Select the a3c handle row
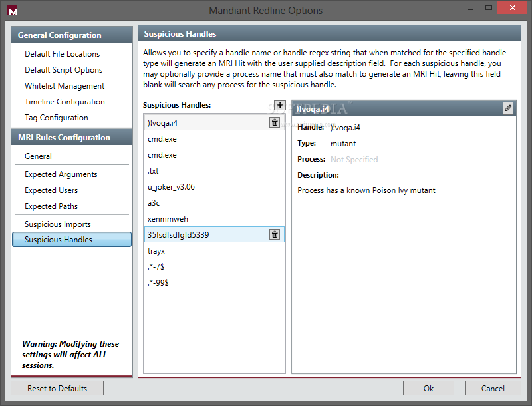This screenshot has width=532, height=406. point(214,202)
